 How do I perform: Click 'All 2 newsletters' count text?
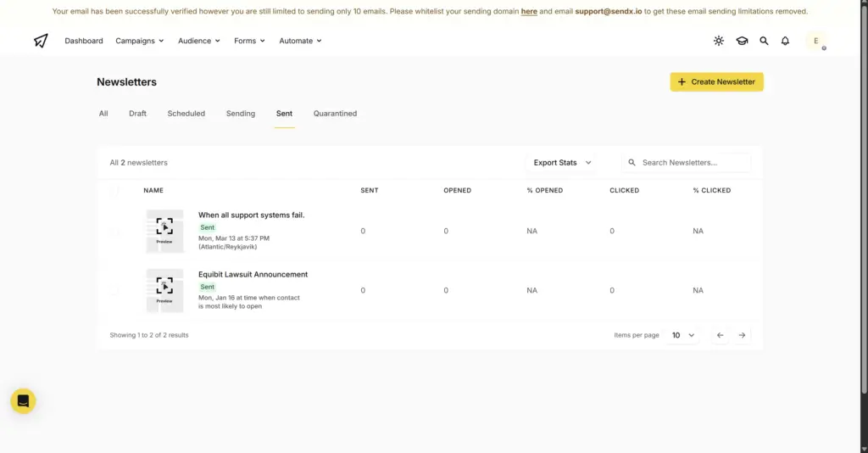pyautogui.click(x=138, y=162)
